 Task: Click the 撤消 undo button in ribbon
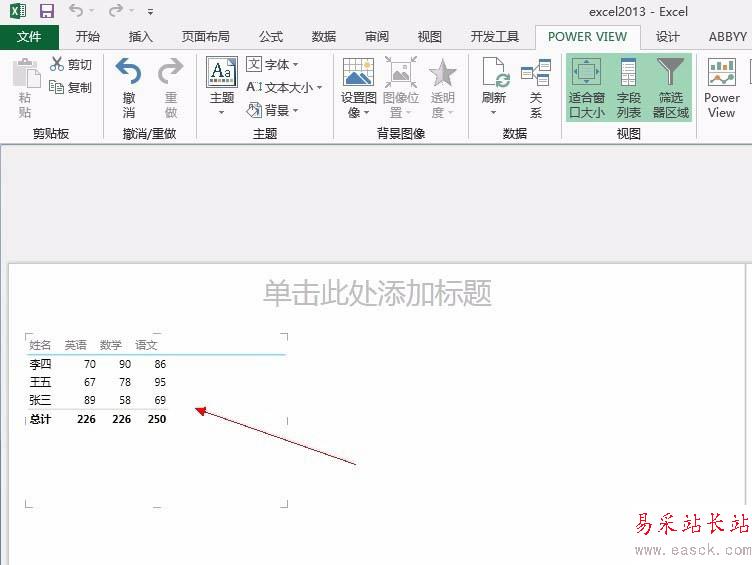(x=129, y=88)
